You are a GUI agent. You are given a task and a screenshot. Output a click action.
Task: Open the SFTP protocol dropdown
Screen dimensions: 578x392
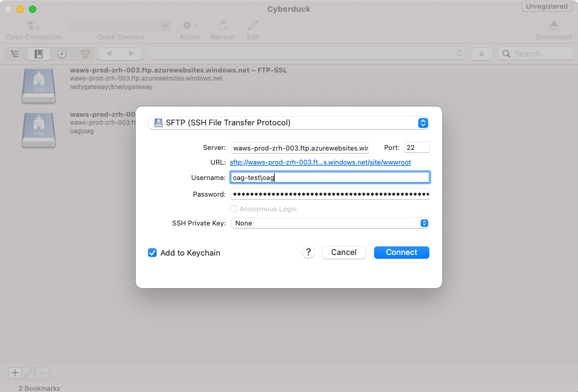coord(289,123)
